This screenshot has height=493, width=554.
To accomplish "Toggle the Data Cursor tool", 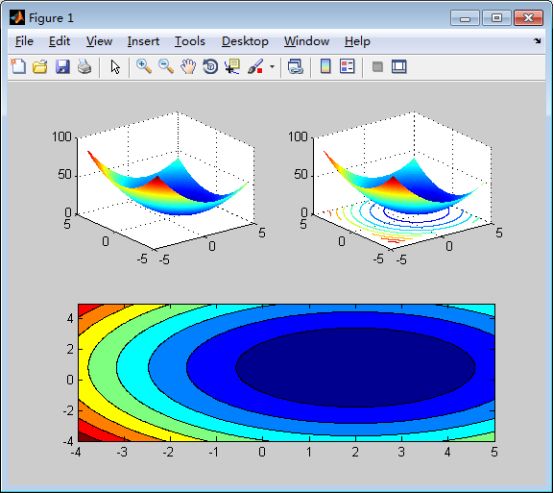I will coord(232,66).
